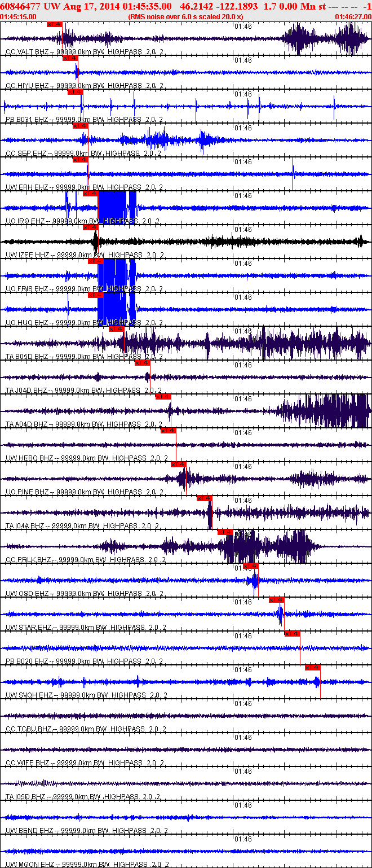Screen dimensions: 372x868
Task: Click the 01:46 time label on UW.MOON trace
Action: point(243,839)
